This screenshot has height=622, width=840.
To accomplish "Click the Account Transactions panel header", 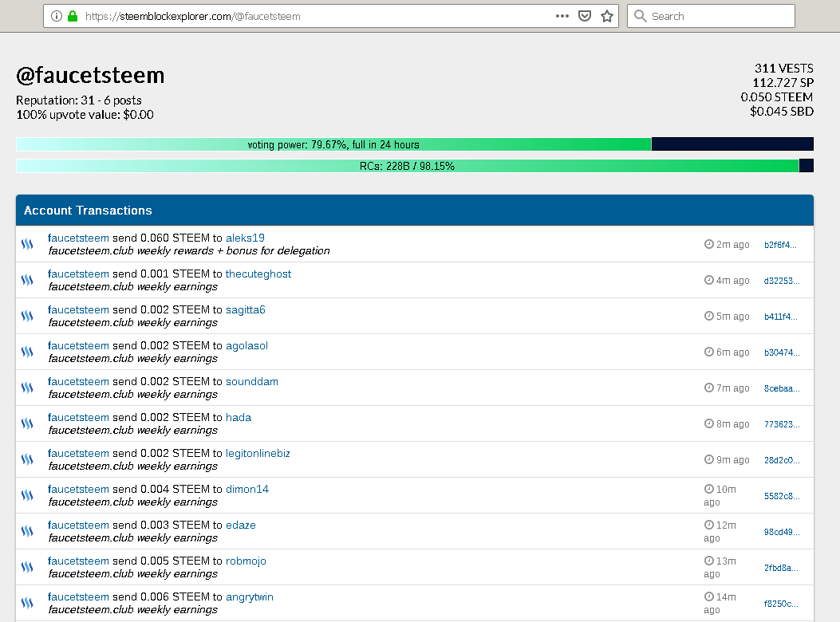I will pos(415,210).
